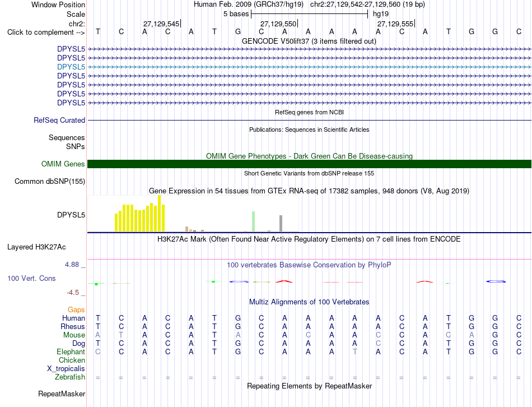Select the 'Mouse' alignment row label
This screenshot has width=532, height=407.
(74, 335)
